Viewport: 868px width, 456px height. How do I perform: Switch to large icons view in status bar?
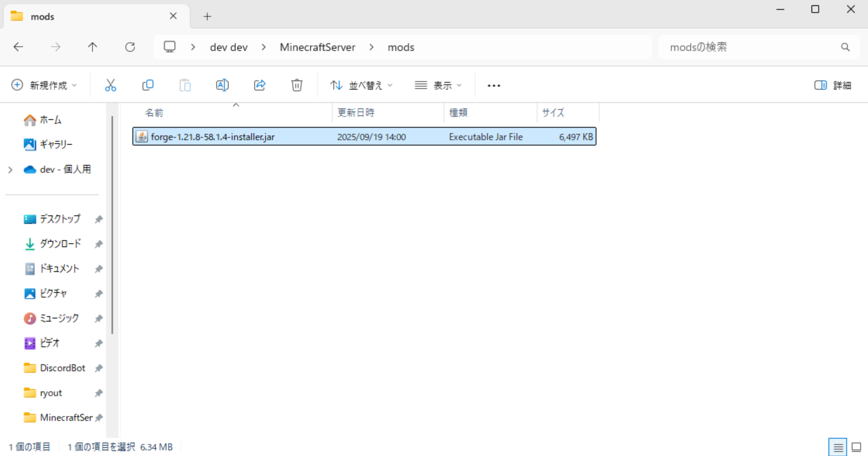click(856, 447)
